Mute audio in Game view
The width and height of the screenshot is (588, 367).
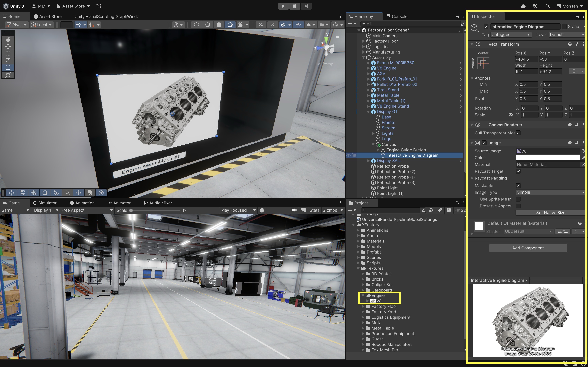click(294, 210)
